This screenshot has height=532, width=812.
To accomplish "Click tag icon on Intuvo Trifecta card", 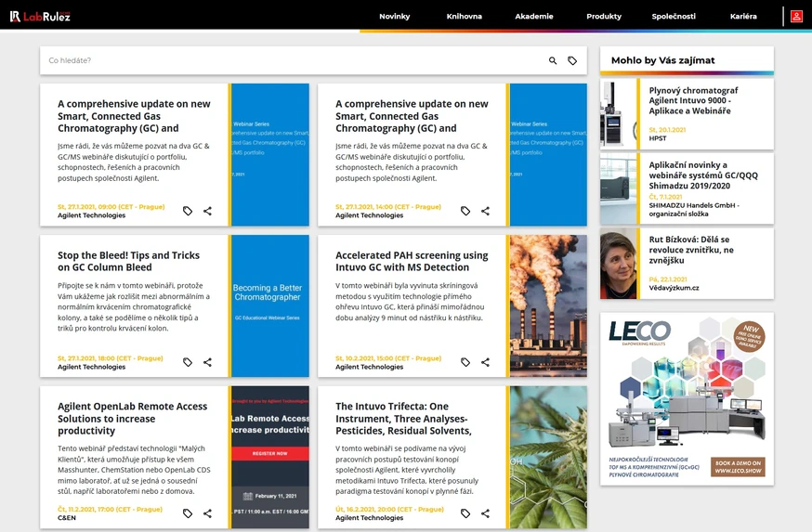I will pos(465,513).
